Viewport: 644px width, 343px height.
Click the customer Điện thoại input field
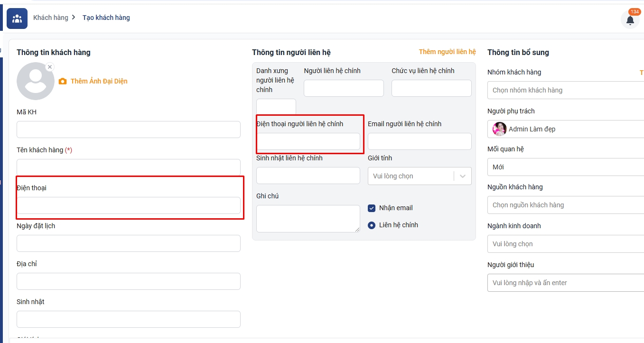coord(129,205)
